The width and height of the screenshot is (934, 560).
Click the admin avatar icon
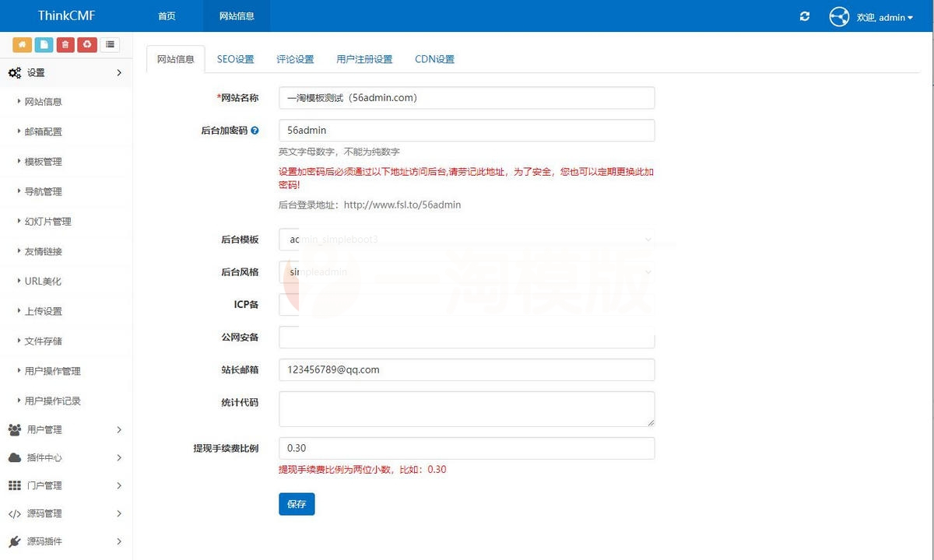pyautogui.click(x=839, y=16)
